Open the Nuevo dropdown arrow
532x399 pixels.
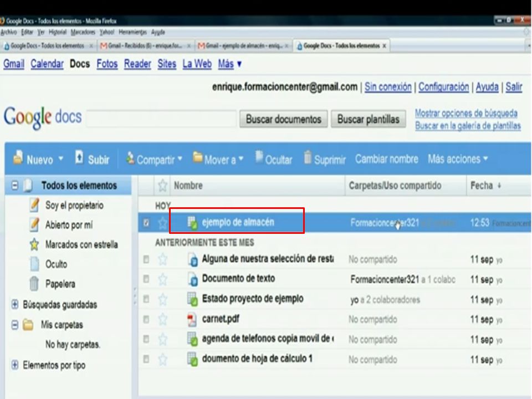click(61, 158)
